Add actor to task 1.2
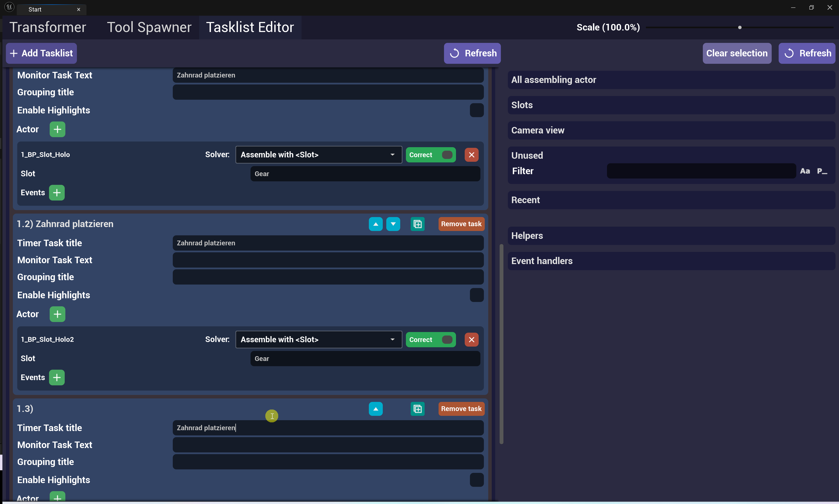This screenshot has width=839, height=504. (58, 314)
